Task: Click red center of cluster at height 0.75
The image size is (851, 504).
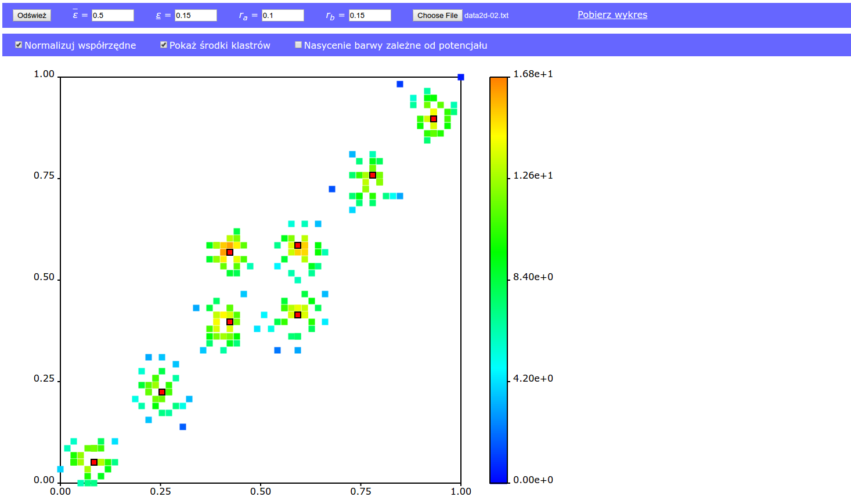Action: click(373, 175)
